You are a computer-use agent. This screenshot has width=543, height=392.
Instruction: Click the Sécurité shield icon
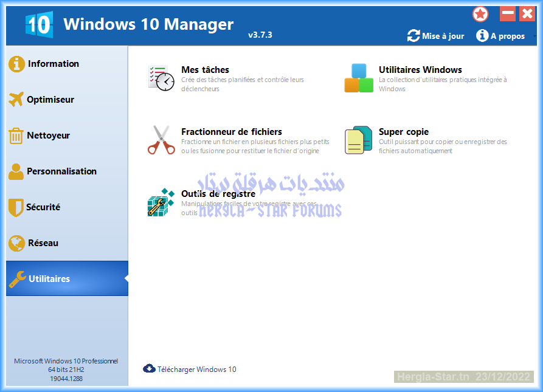[x=16, y=207]
